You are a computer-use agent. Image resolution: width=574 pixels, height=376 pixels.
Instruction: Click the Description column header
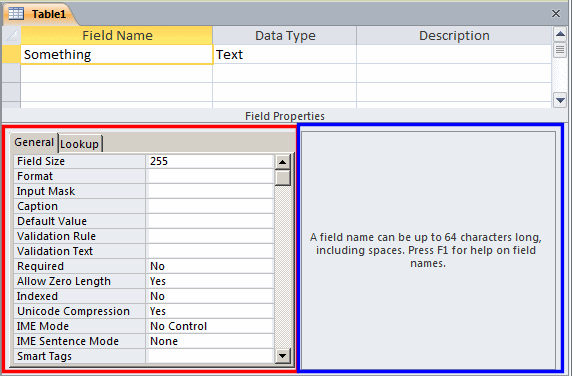pyautogui.click(x=454, y=36)
